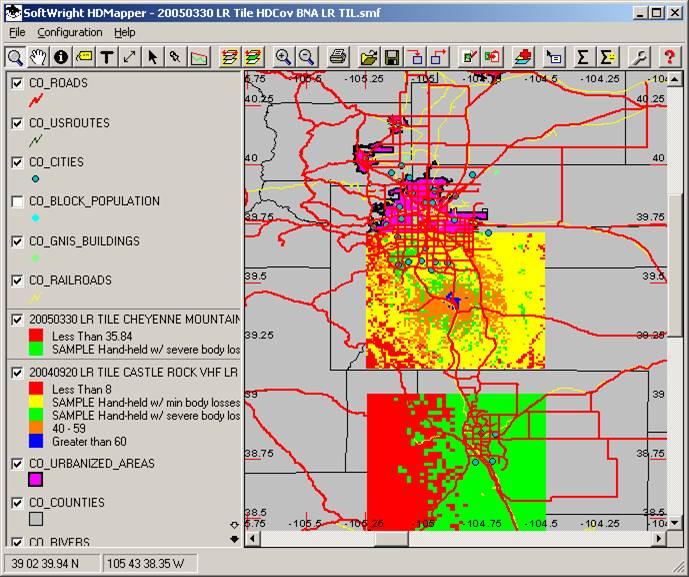The height and width of the screenshot is (577, 689).
Task: Save the map with the floppy disk icon
Action: click(392, 57)
